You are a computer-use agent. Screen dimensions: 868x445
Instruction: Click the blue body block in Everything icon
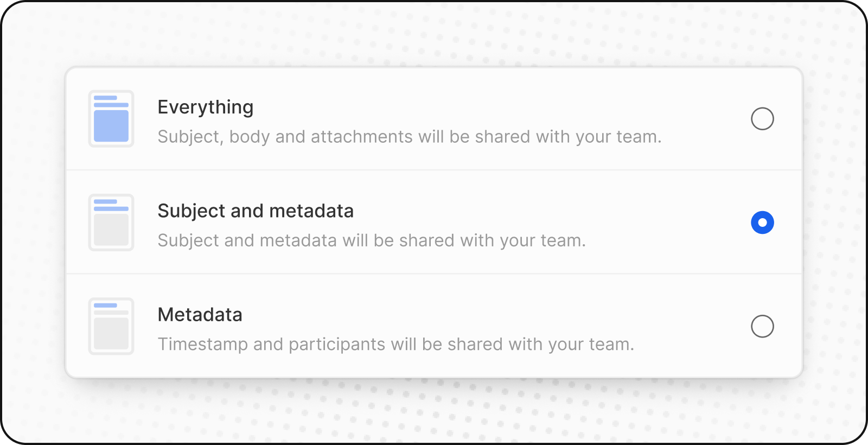111,126
